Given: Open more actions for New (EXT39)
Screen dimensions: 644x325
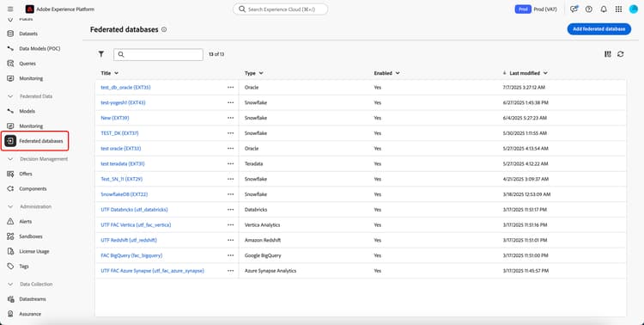Looking at the screenshot, I should pos(230,118).
